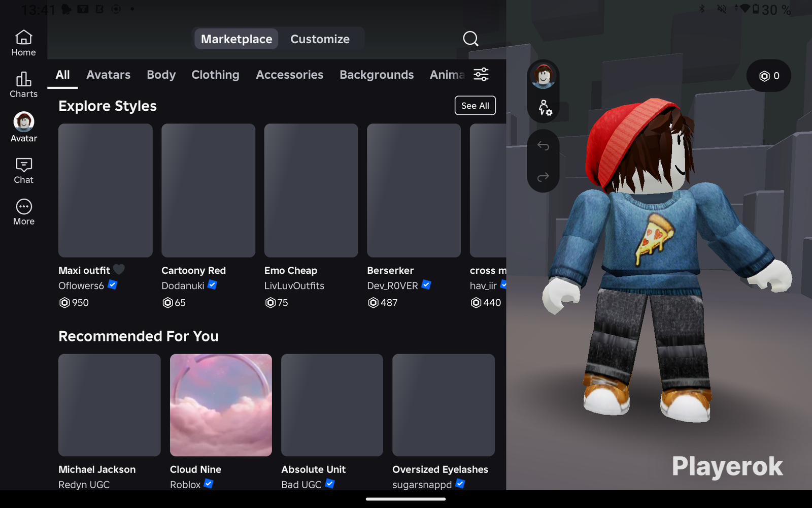The width and height of the screenshot is (812, 508).
Task: Open creator Redyn UGC
Action: (84, 485)
